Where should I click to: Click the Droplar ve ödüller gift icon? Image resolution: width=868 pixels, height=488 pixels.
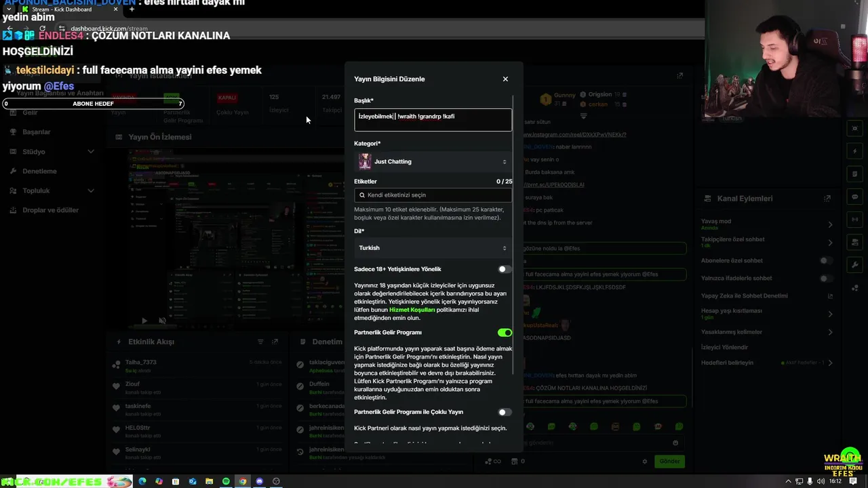[x=13, y=210]
